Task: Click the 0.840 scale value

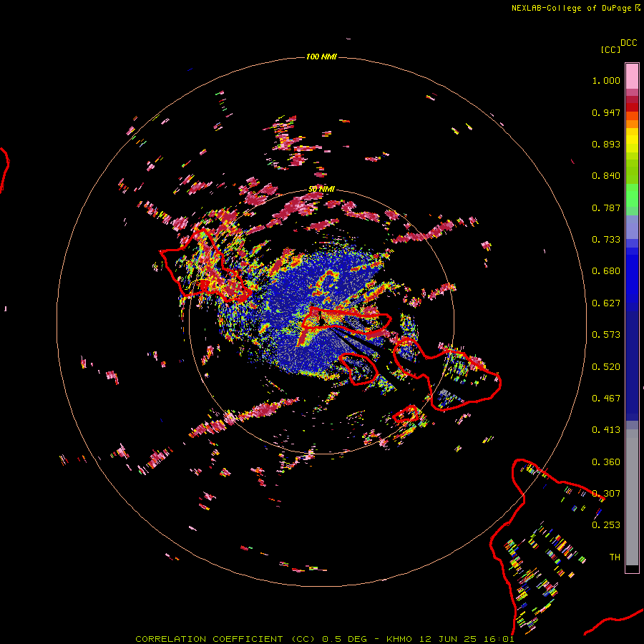Action: click(x=606, y=176)
